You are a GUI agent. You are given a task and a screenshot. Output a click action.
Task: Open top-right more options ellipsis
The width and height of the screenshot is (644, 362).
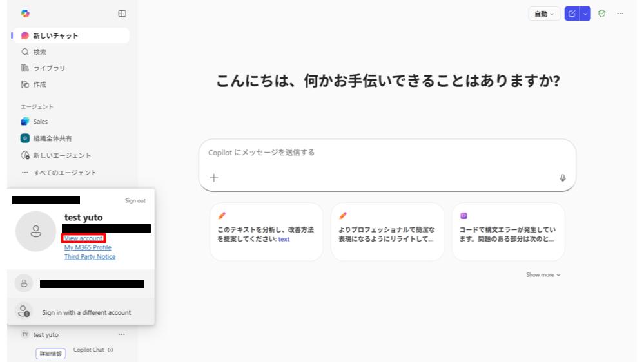(620, 14)
